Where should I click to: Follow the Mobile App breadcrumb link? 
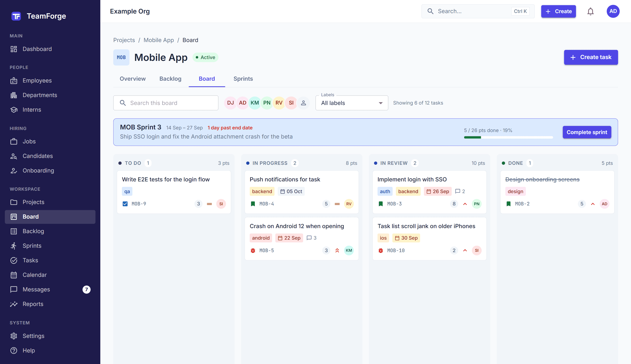tap(159, 40)
